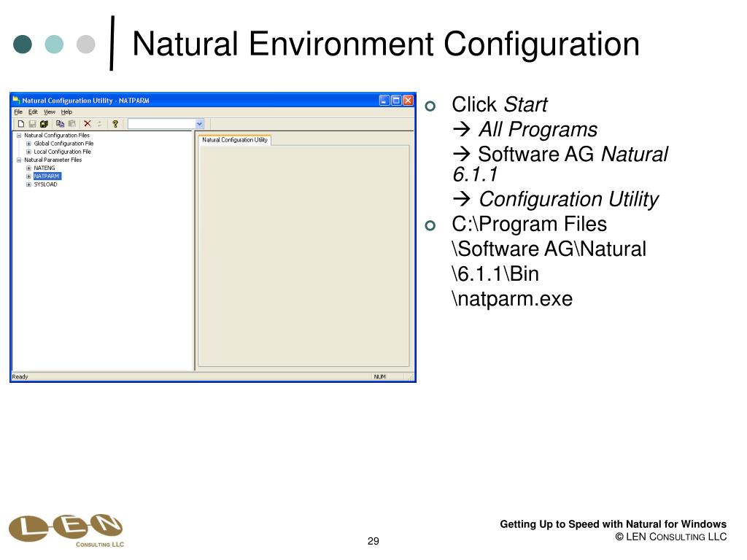The height and width of the screenshot is (560, 747).
Task: Minimize the Natural Configuration Utility window
Action: tap(384, 101)
